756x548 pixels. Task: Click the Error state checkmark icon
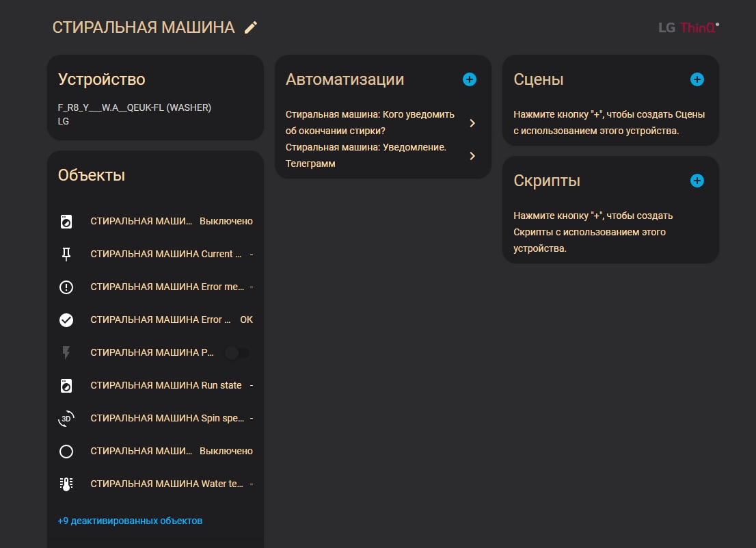[x=66, y=320]
